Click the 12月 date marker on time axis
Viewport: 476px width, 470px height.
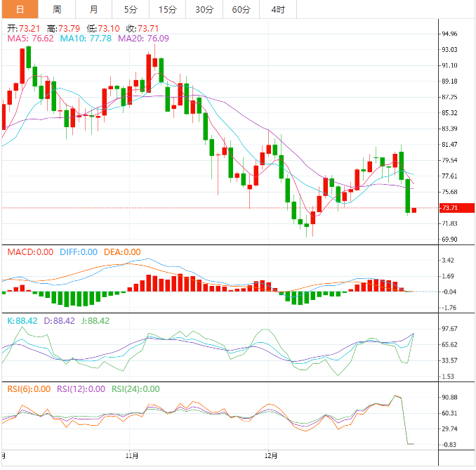[269, 456]
